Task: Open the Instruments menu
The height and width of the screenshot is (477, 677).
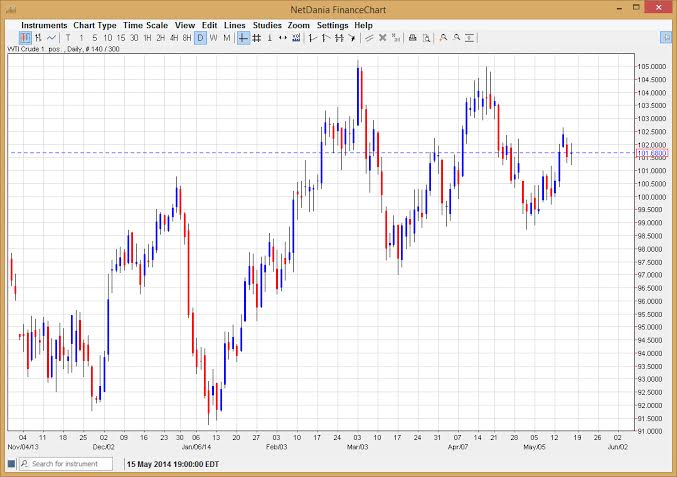Action: click(x=44, y=25)
